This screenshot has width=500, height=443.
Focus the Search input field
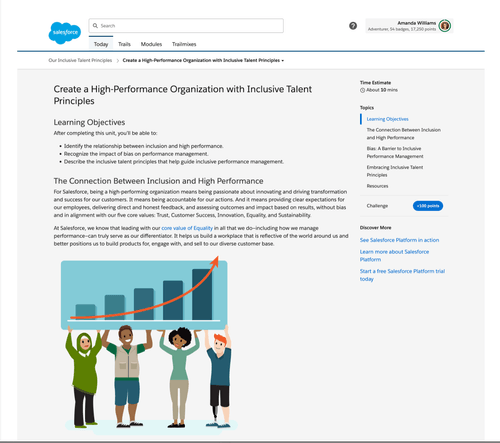pyautogui.click(x=186, y=26)
